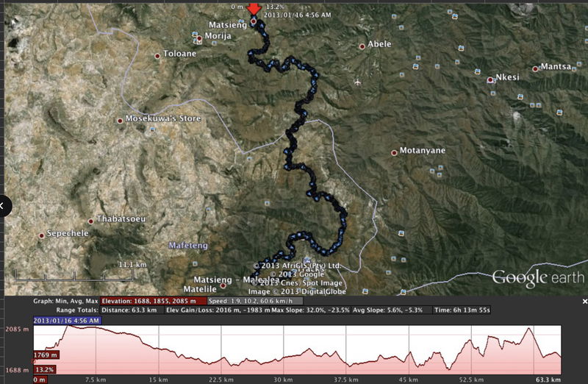The width and height of the screenshot is (588, 384).
Task: Select the Mantsa place marker
Action: 534,68
